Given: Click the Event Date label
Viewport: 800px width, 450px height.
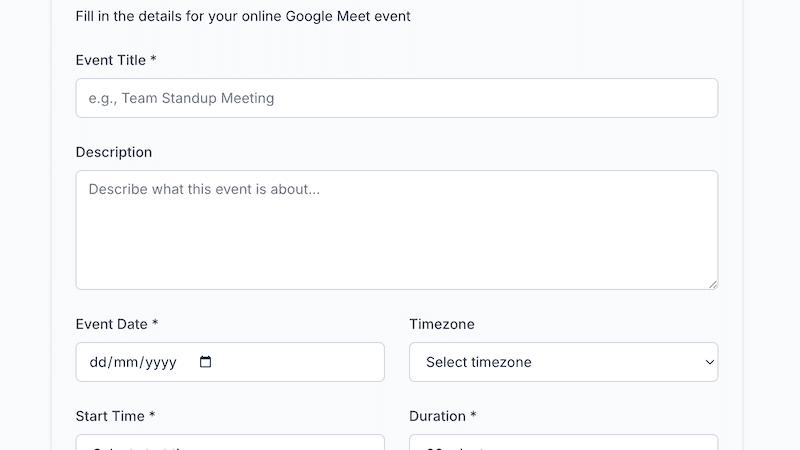Looking at the screenshot, I should tap(111, 324).
